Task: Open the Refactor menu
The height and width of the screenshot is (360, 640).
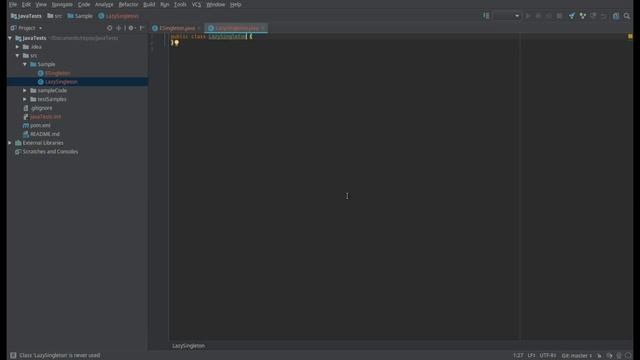Action: [x=128, y=4]
